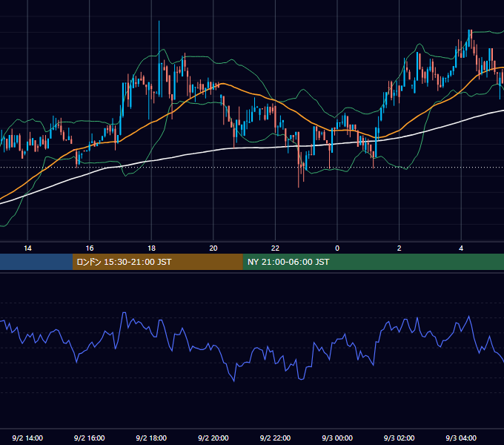Click the 0 hour label on the time axis
Viewport: 504px width, 445px height.
click(x=337, y=248)
